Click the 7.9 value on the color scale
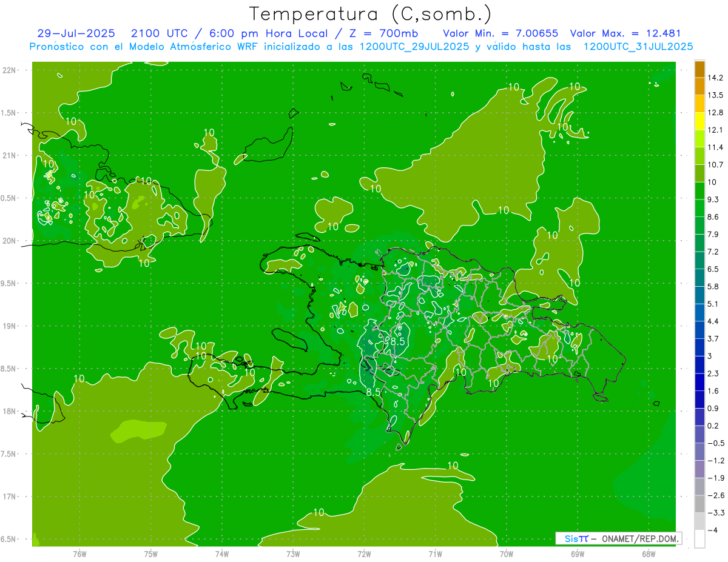 click(714, 234)
